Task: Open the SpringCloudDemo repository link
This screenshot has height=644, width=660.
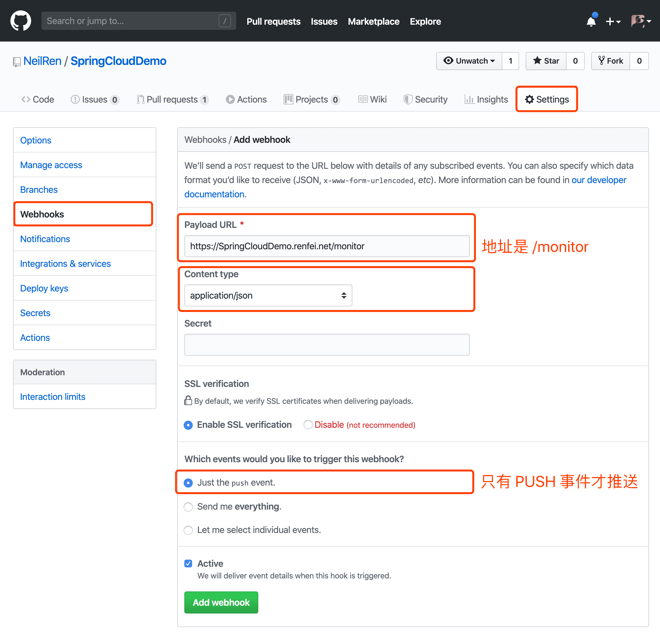Action: point(118,61)
